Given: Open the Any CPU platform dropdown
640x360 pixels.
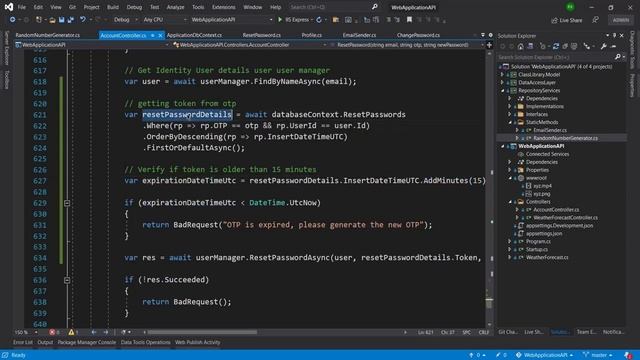Looking at the screenshot, I should click(x=165, y=20).
